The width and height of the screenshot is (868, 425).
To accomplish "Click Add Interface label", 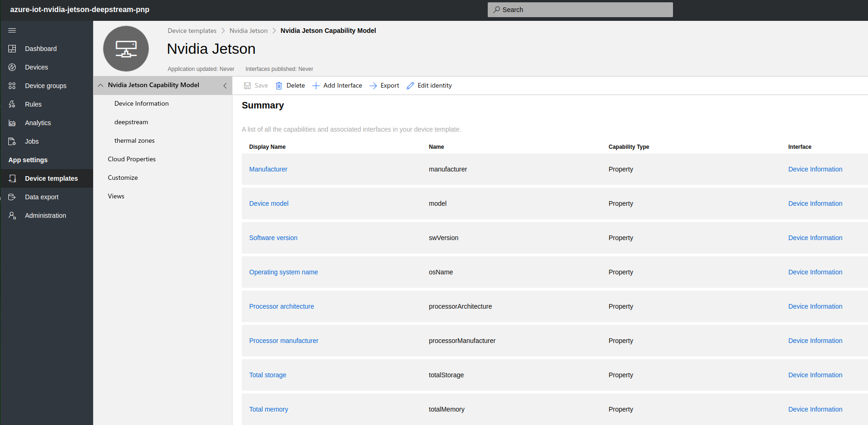I will click(x=343, y=86).
